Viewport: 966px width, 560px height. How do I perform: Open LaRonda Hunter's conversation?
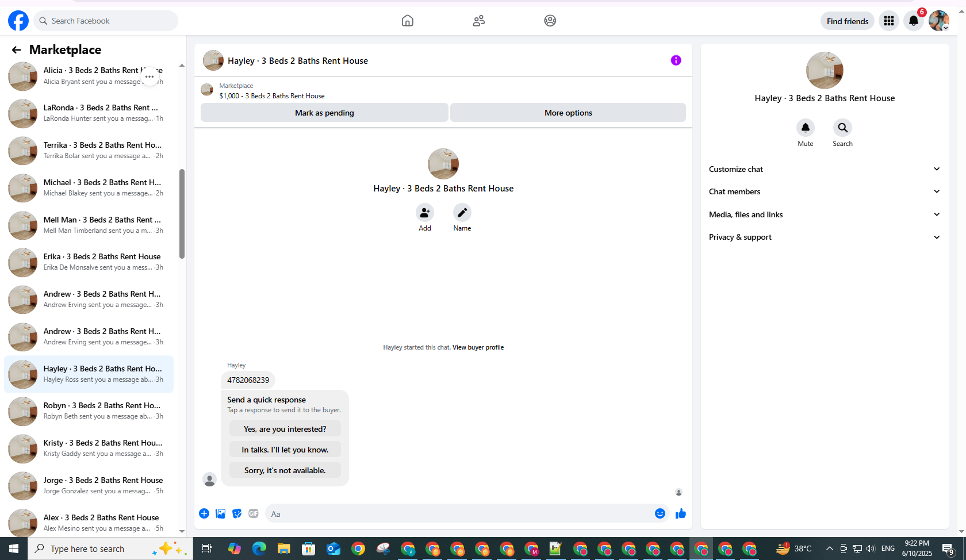click(89, 113)
